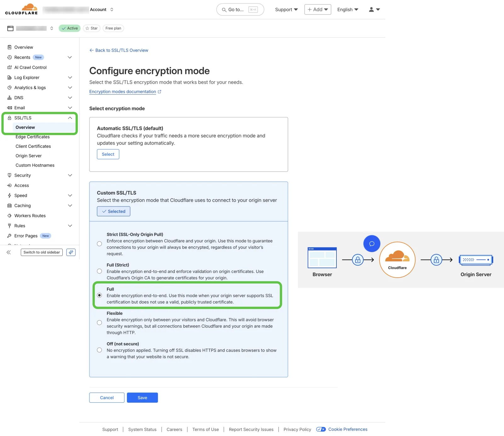Image resolution: width=504 pixels, height=436 pixels.
Task: Select Strict (SSL-Only Origin Pull) radio
Action: pyautogui.click(x=100, y=244)
